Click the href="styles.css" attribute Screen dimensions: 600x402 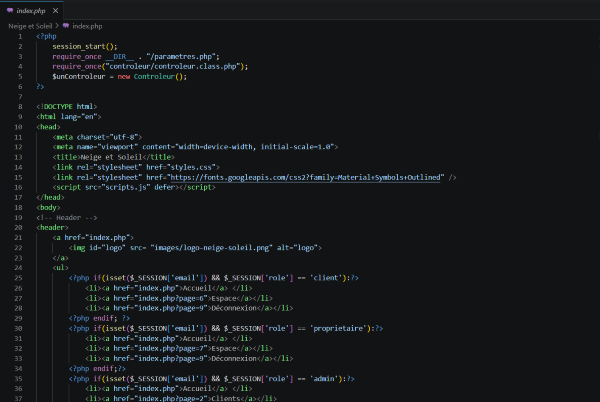[181, 167]
